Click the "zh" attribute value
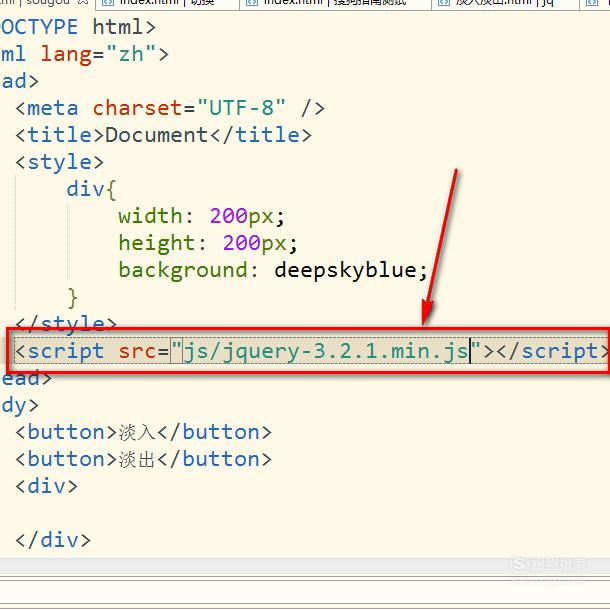 [x=131, y=54]
